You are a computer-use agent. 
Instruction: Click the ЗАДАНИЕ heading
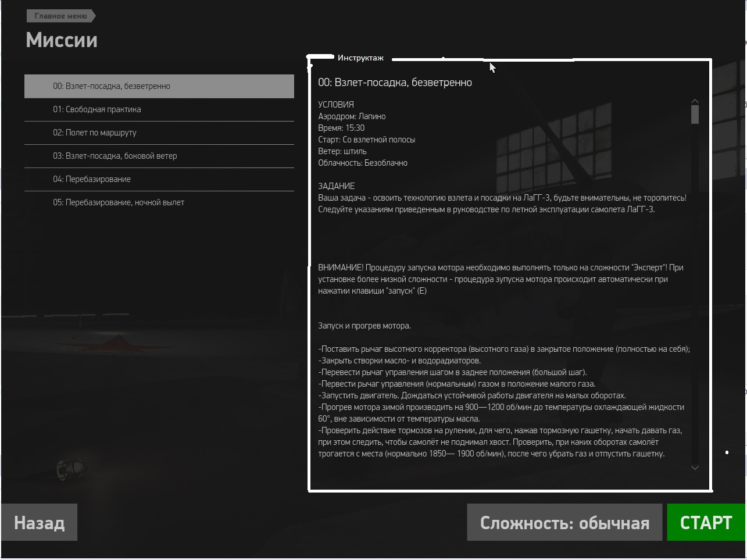336,186
